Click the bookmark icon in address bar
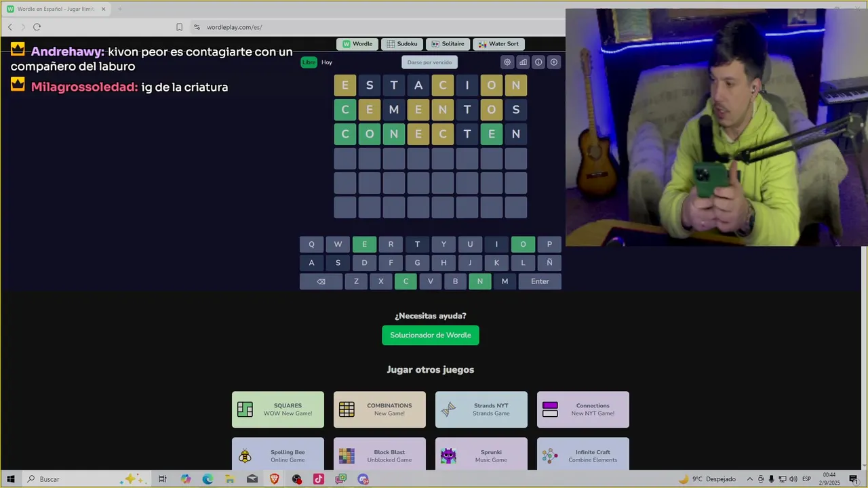This screenshot has height=488, width=868. coord(179,27)
